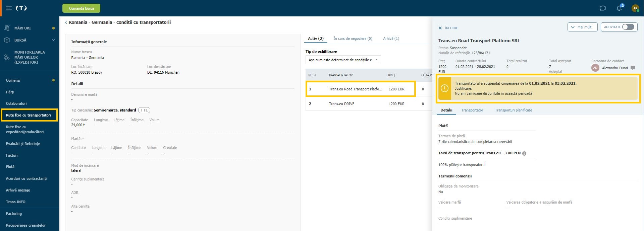Click the info icon beside 3.00 PLN
The width and height of the screenshot is (644, 231).
(524, 153)
